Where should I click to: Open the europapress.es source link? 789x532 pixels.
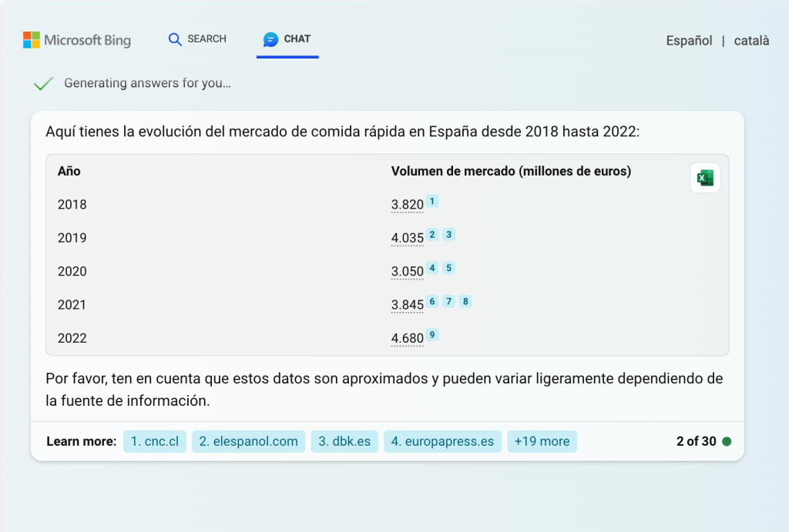coord(442,441)
